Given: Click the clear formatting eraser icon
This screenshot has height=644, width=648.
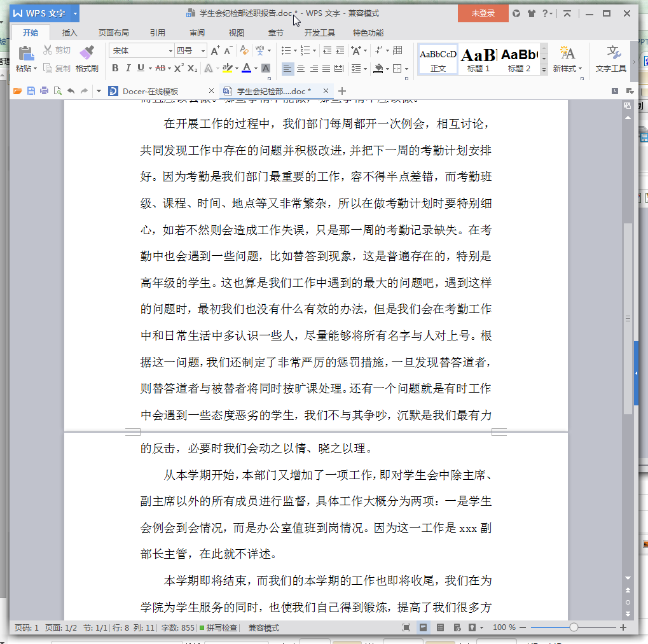Looking at the screenshot, I should 244,50.
